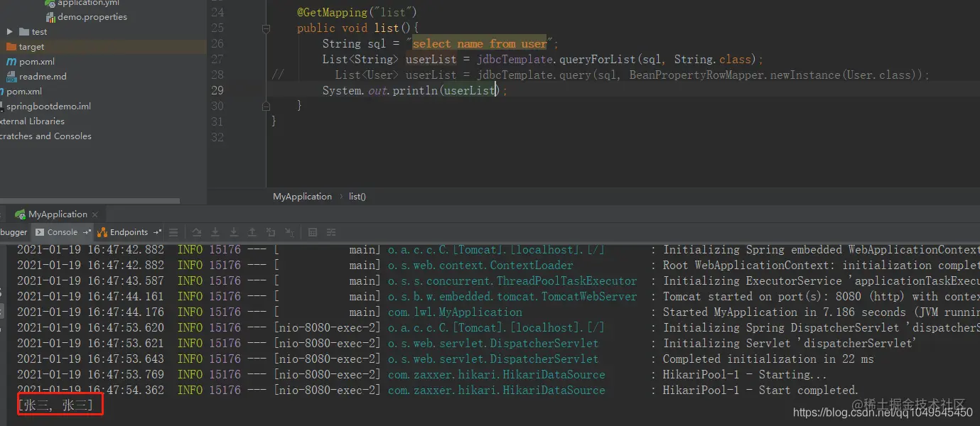The image size is (980, 426).
Task: Switch to the Console tab
Action: (63, 232)
